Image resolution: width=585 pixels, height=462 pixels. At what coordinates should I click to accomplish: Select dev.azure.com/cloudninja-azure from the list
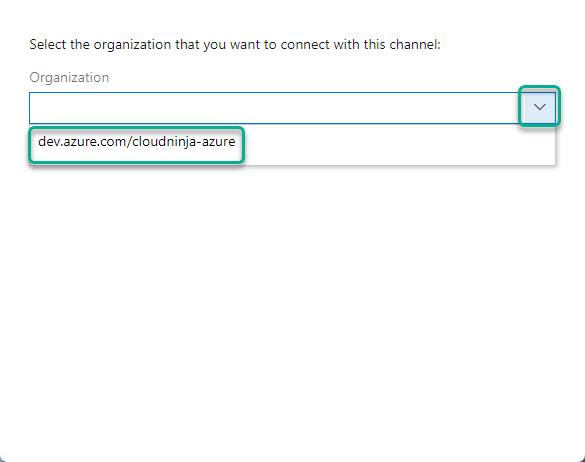pyautogui.click(x=137, y=142)
